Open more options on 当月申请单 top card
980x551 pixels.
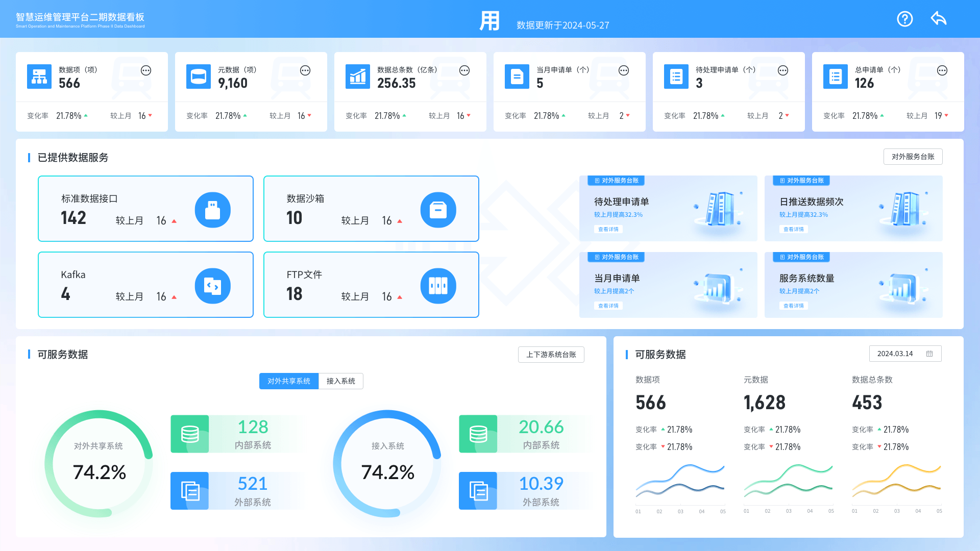coord(624,70)
